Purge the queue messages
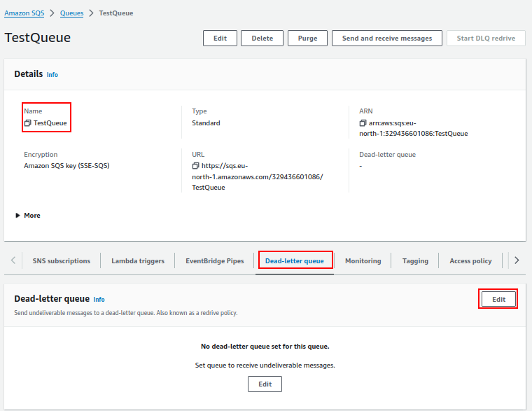This screenshot has width=532, height=411. 307,38
